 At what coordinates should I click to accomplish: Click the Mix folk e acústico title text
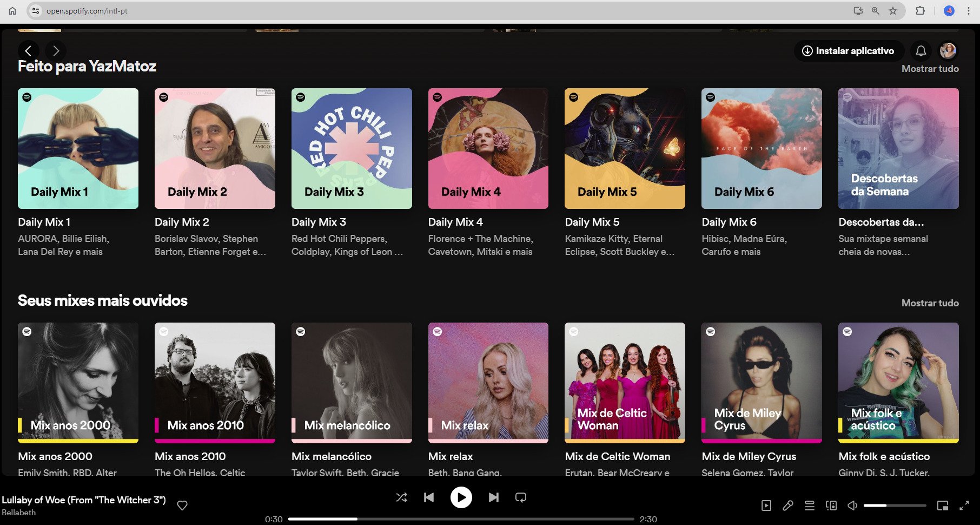pyautogui.click(x=884, y=456)
